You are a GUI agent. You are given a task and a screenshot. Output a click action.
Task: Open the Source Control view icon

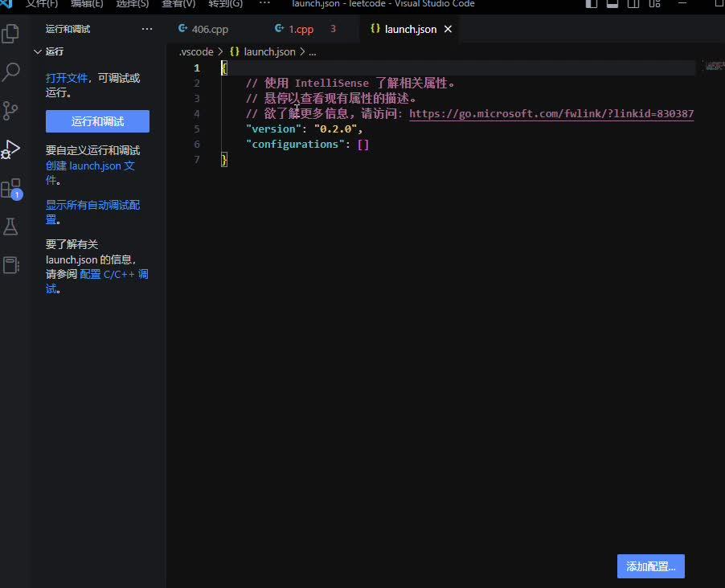pos(10,111)
